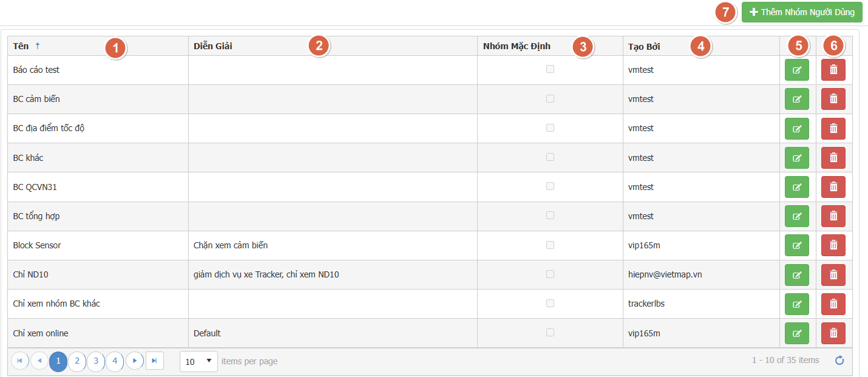This screenshot has width=868, height=377.
Task: Open the items per page dropdown
Action: click(x=198, y=361)
